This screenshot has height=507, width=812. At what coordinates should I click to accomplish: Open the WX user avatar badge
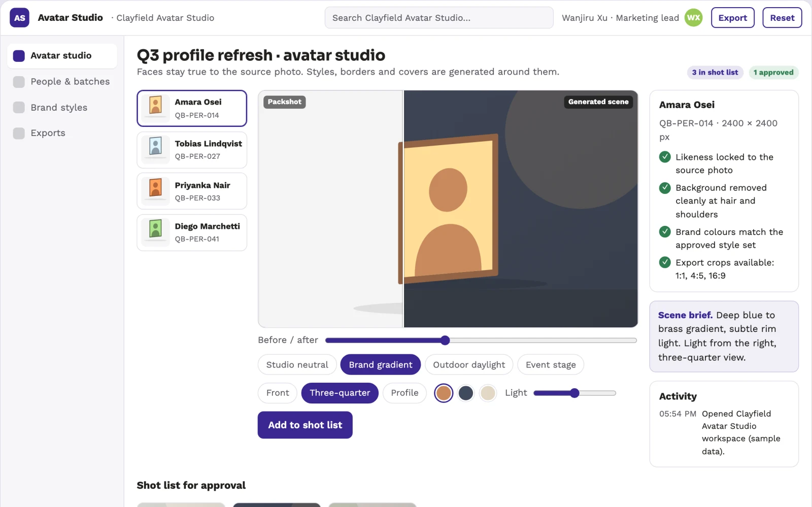(693, 18)
